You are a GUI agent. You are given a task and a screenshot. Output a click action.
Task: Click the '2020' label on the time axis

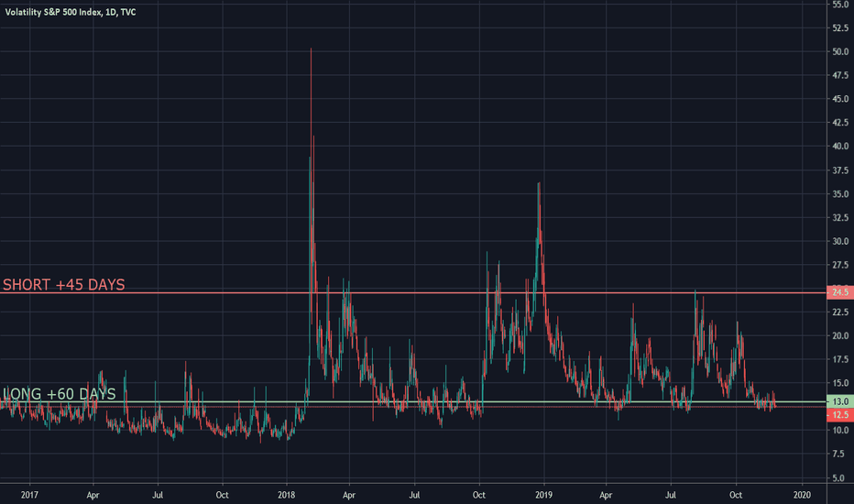[x=802, y=495]
